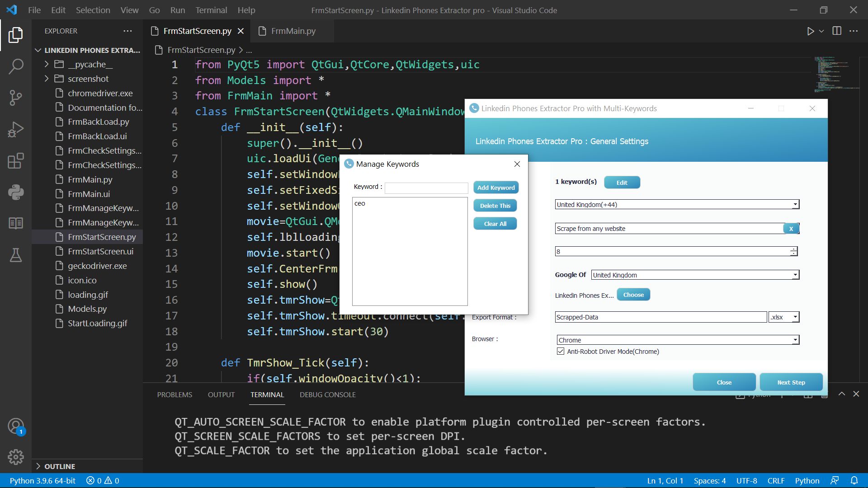Image resolution: width=868 pixels, height=488 pixels.
Task: Click the Close button in General Settings
Action: (x=724, y=382)
